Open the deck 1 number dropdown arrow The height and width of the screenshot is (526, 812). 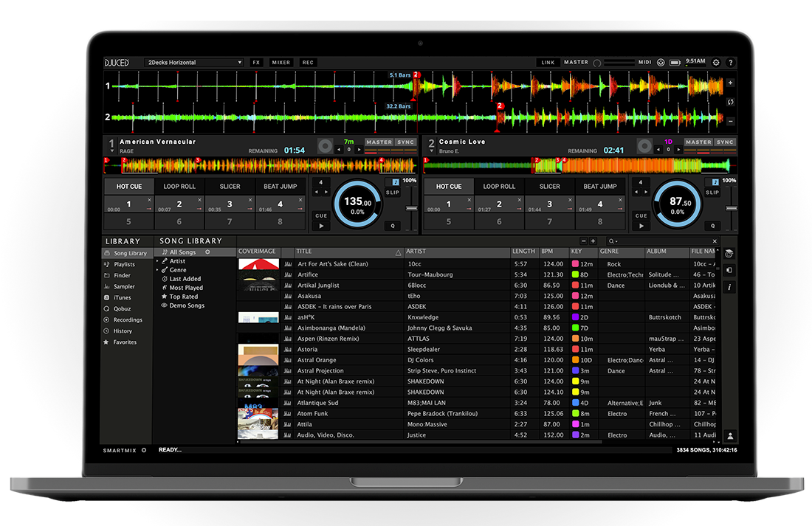(x=111, y=152)
